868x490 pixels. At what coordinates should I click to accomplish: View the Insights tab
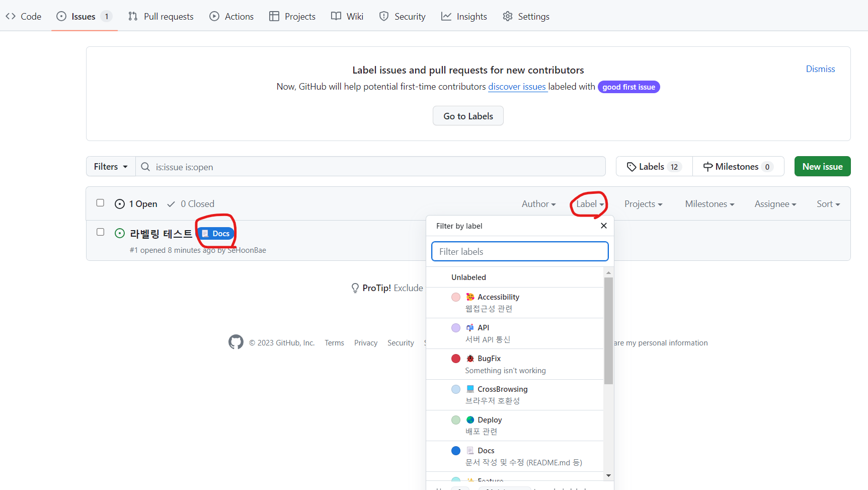(x=464, y=16)
